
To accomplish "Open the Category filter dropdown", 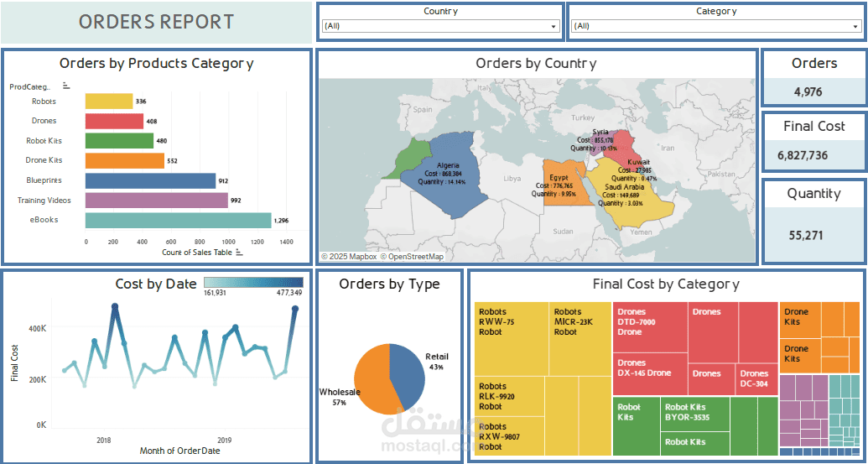I will pyautogui.click(x=716, y=26).
